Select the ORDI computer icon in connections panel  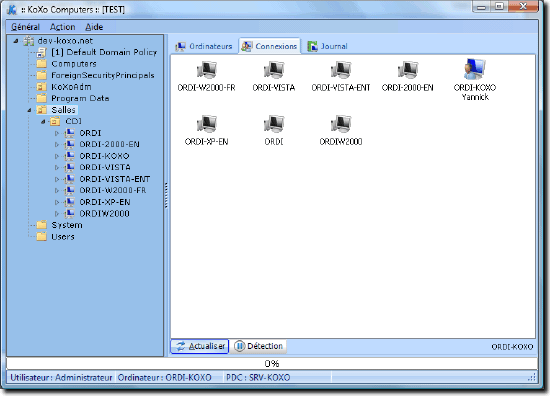tap(274, 124)
